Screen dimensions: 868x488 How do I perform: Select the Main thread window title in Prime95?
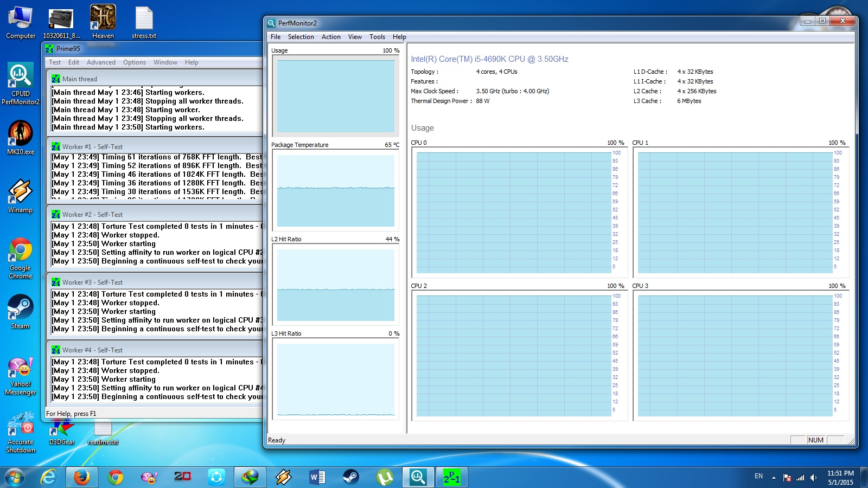point(80,79)
